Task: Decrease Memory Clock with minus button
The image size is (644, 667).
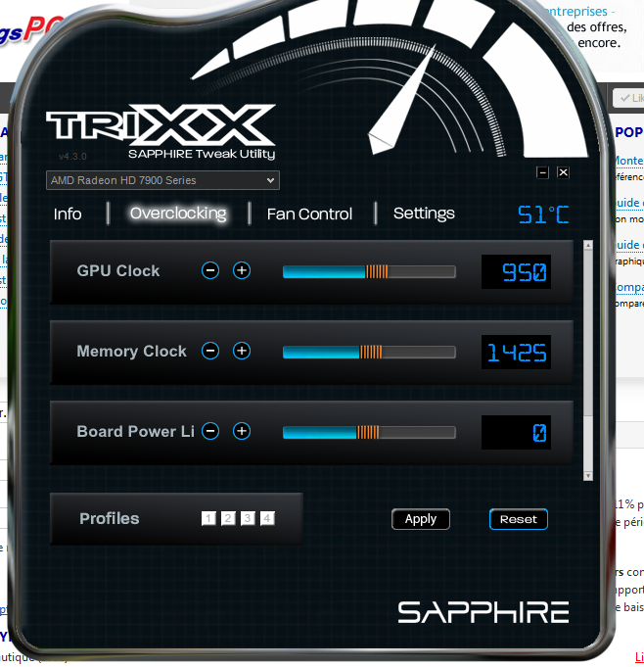Action: (210, 351)
